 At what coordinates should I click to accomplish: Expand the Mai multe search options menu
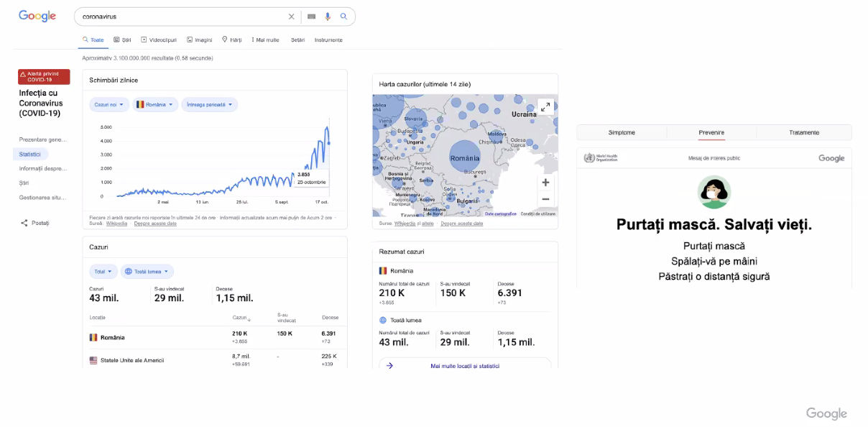[265, 40]
